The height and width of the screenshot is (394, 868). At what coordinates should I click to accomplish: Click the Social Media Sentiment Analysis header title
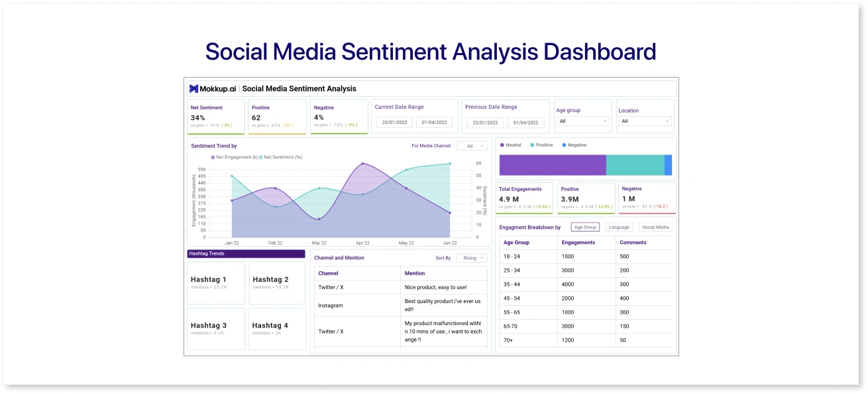click(x=299, y=88)
